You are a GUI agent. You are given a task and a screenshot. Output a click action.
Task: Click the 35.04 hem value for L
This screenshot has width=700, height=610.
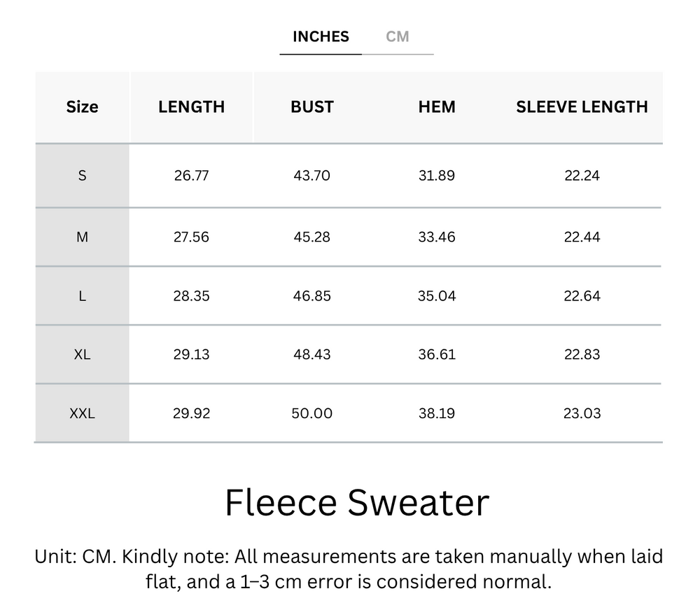click(x=437, y=296)
